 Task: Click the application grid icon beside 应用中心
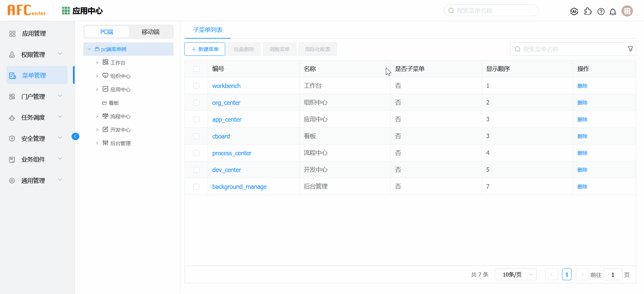coord(66,11)
